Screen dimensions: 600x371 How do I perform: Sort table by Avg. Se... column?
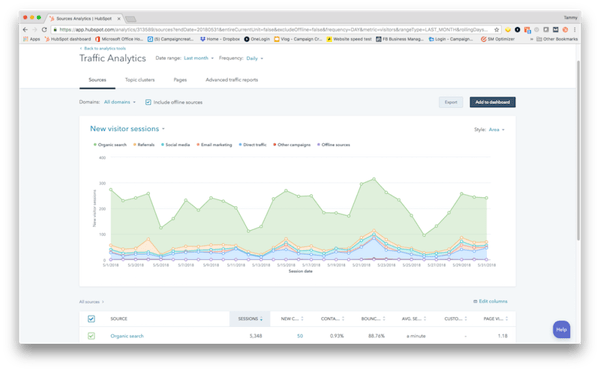point(414,319)
